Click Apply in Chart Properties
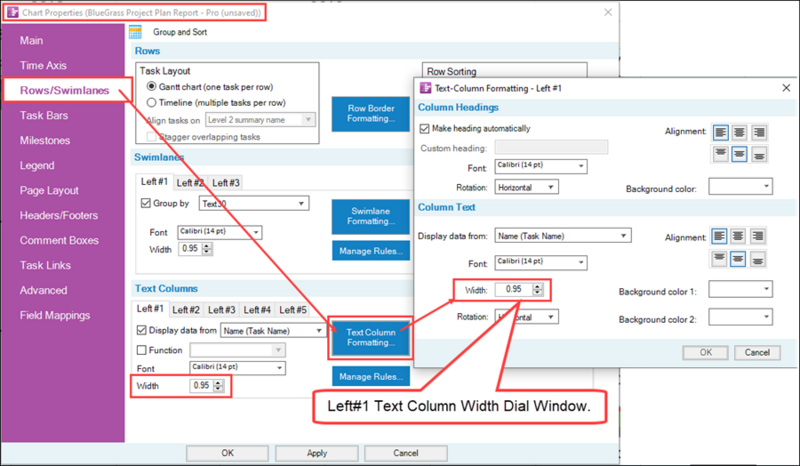This screenshot has width=800, height=466. [317, 453]
